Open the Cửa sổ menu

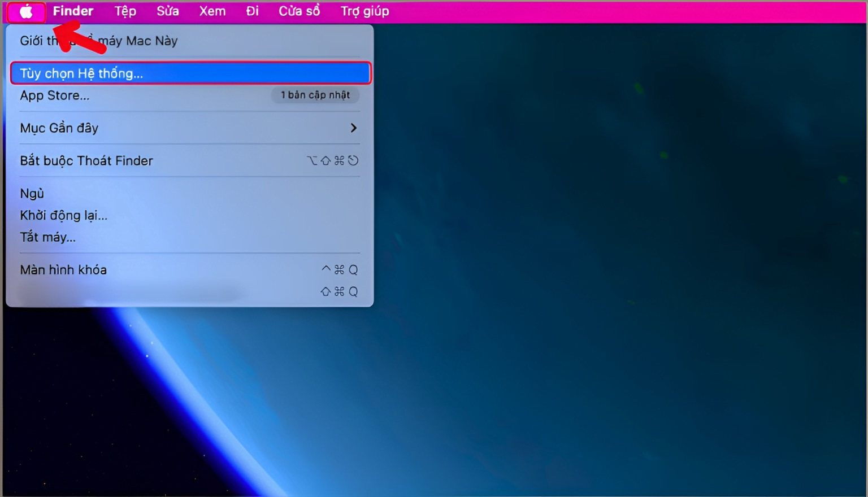[299, 11]
